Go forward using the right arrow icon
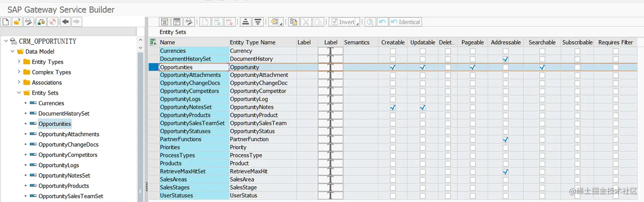The image size is (644, 202). pyautogui.click(x=77, y=22)
